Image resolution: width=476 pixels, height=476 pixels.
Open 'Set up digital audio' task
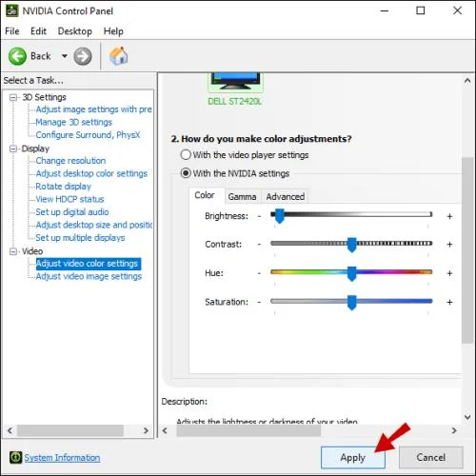tap(72, 212)
